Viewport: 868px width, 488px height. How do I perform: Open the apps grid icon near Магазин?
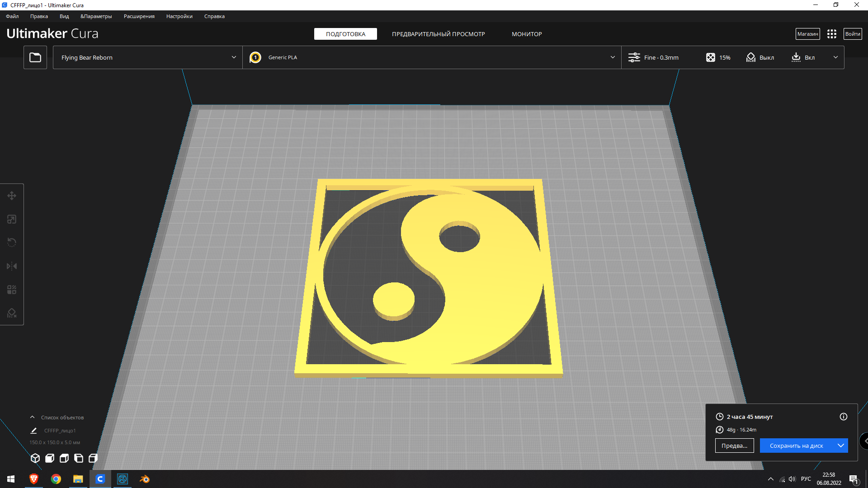click(831, 34)
